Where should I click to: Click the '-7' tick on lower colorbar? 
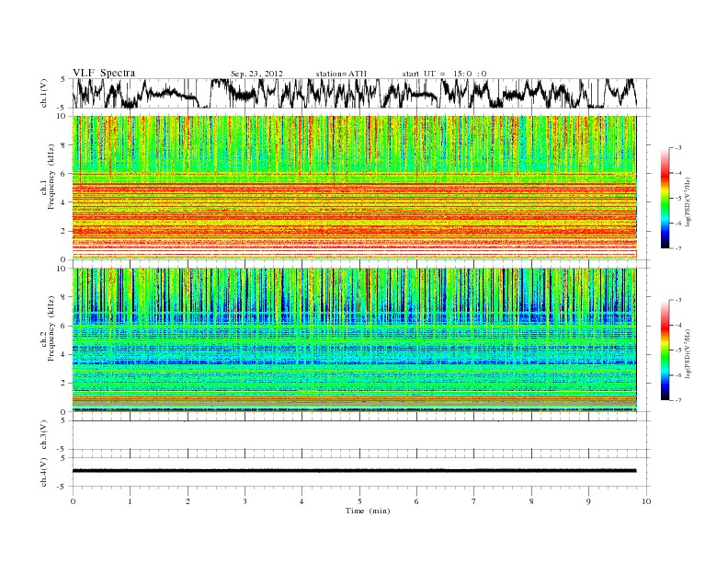(678, 400)
